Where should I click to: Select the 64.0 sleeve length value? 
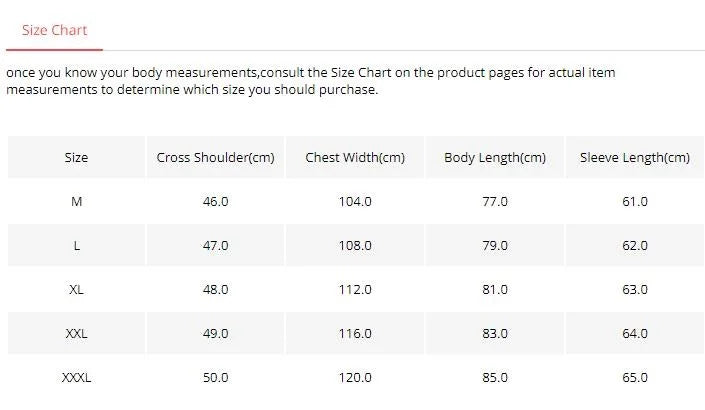pyautogui.click(x=635, y=333)
